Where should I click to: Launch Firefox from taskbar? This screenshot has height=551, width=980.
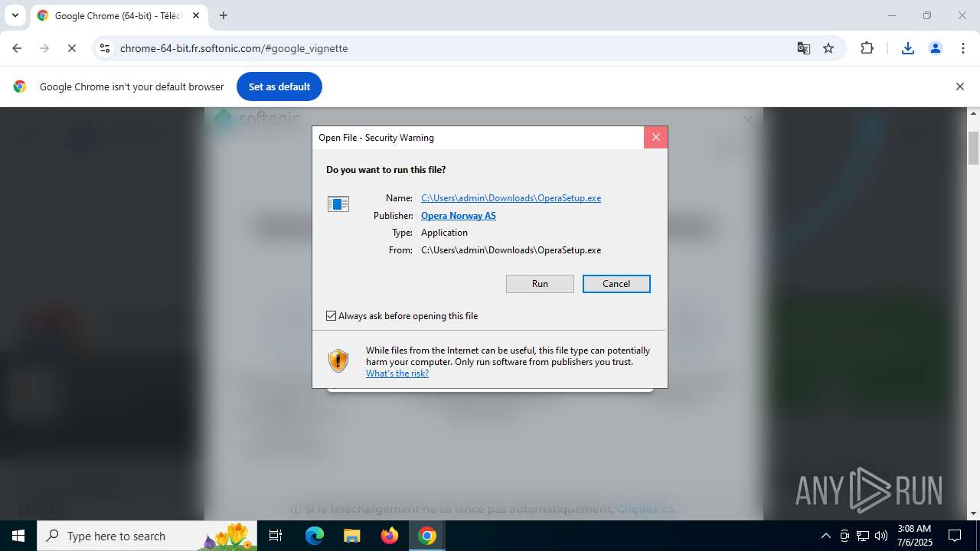click(390, 536)
